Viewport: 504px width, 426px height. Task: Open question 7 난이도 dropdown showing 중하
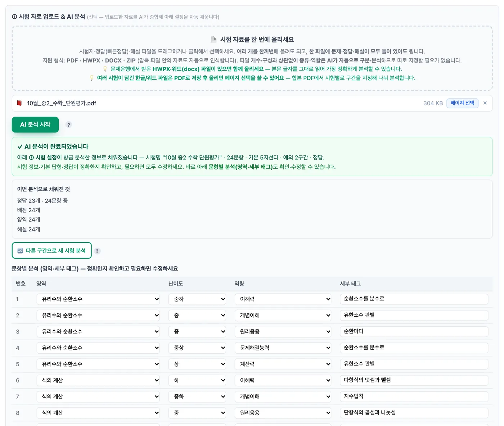pyautogui.click(x=197, y=396)
